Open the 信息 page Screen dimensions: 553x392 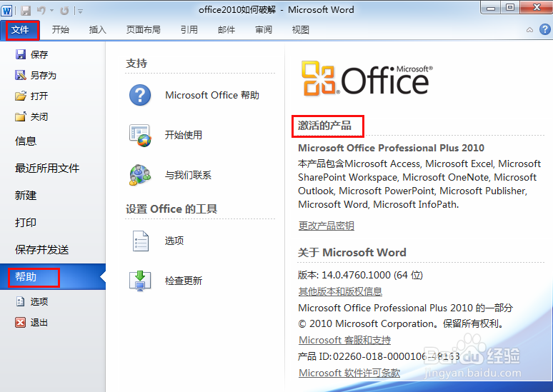click(26, 141)
